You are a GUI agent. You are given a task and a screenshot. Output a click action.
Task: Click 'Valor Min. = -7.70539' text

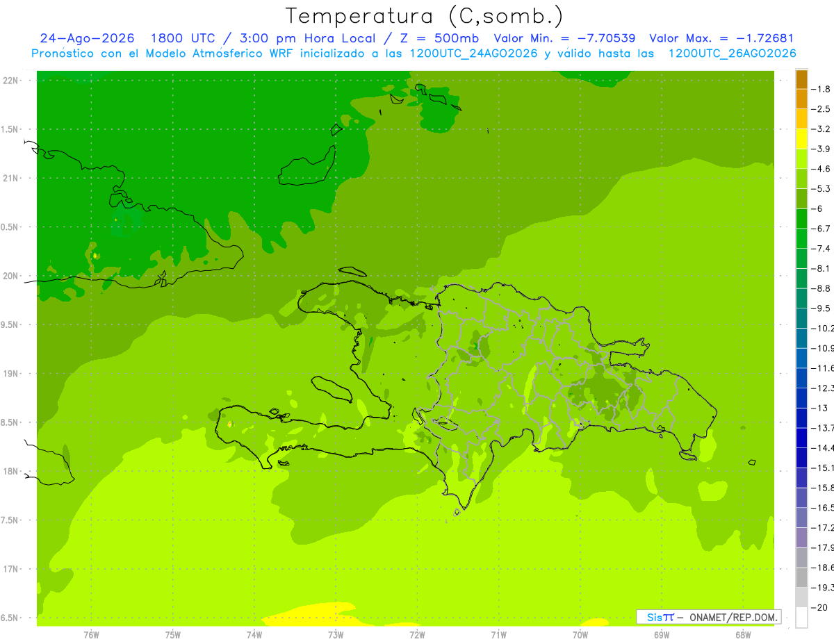coord(564,38)
